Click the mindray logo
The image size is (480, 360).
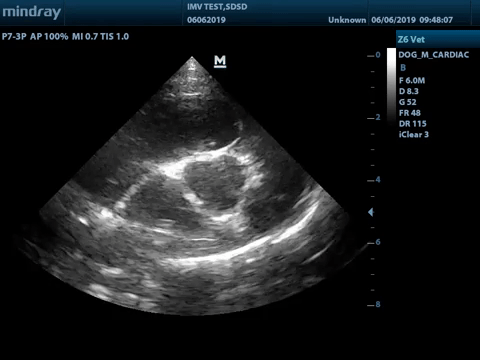click(x=31, y=12)
